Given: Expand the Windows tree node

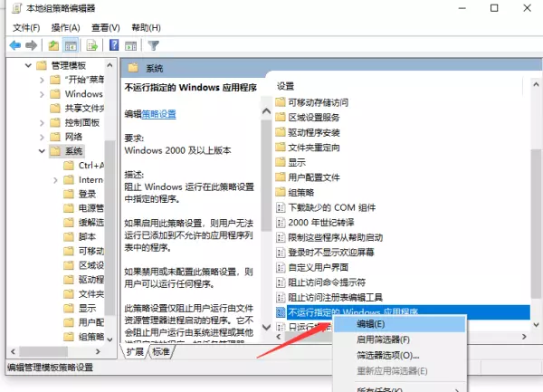Looking at the screenshot, I should click(x=42, y=94).
